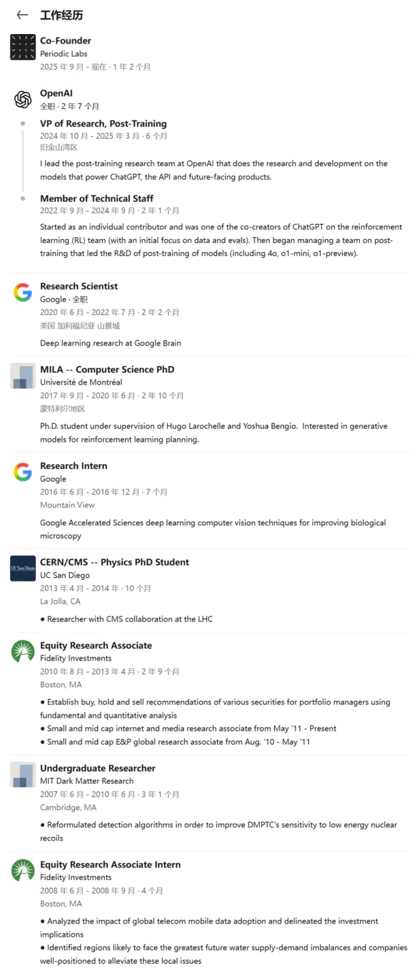Click Google logo beside Research Scientist
This screenshot has height=980, width=417.
click(23, 293)
